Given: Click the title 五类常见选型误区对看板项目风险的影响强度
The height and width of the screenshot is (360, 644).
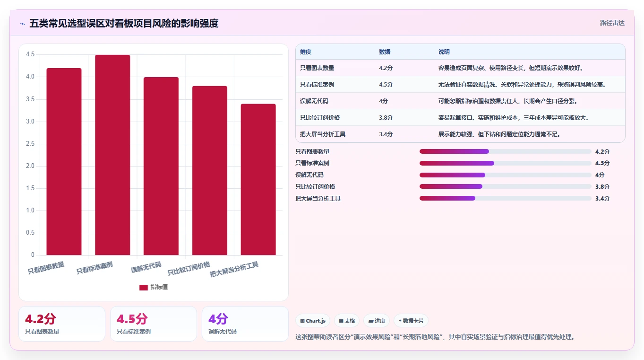Looking at the screenshot, I should [x=124, y=23].
